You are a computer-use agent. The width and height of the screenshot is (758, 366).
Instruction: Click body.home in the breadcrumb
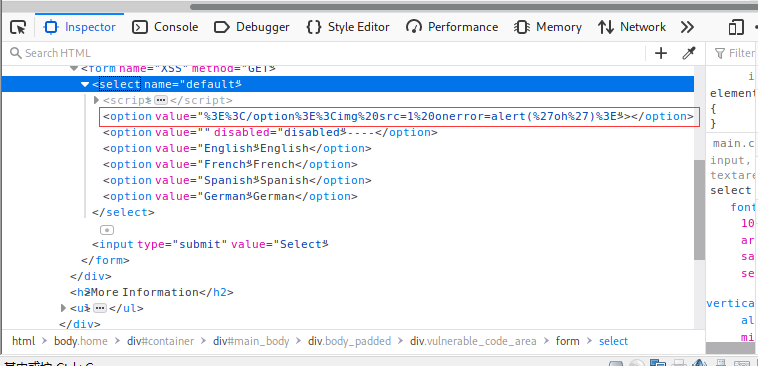pos(81,341)
